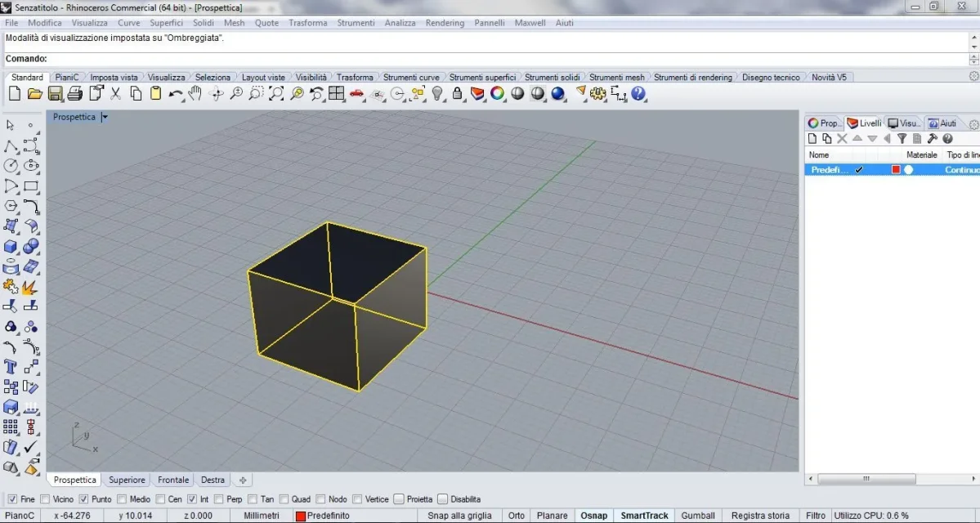Click the blue sphere render icon
This screenshot has width=980, height=523.
557,94
